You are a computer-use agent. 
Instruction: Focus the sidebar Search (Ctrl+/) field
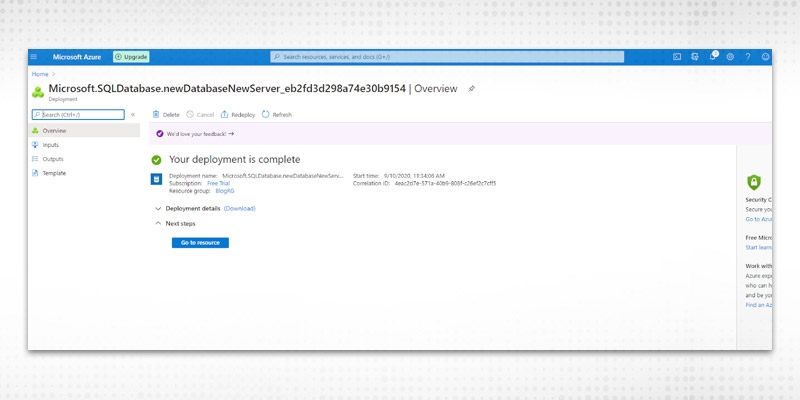coord(78,115)
